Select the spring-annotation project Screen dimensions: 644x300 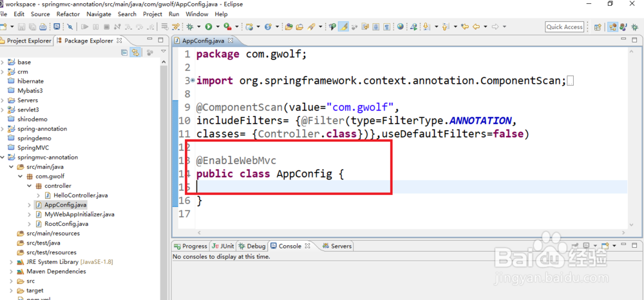(x=42, y=129)
